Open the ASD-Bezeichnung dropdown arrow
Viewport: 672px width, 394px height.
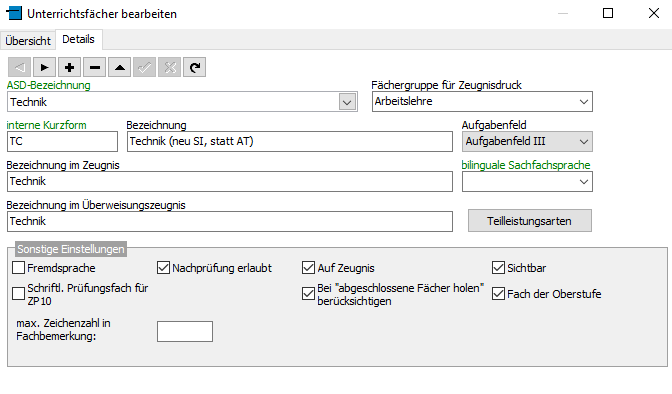(x=347, y=102)
